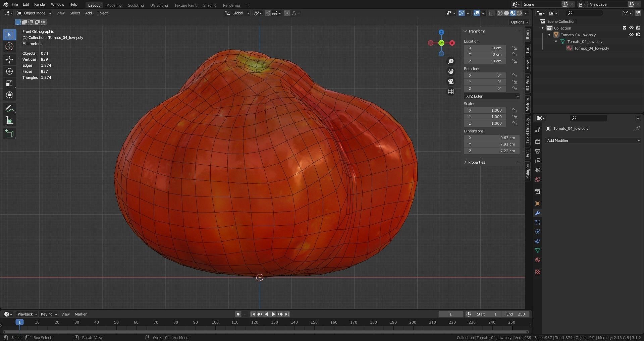The width and height of the screenshot is (644, 341).
Task: Open the Particles properties tab icon
Action: pos(538,222)
